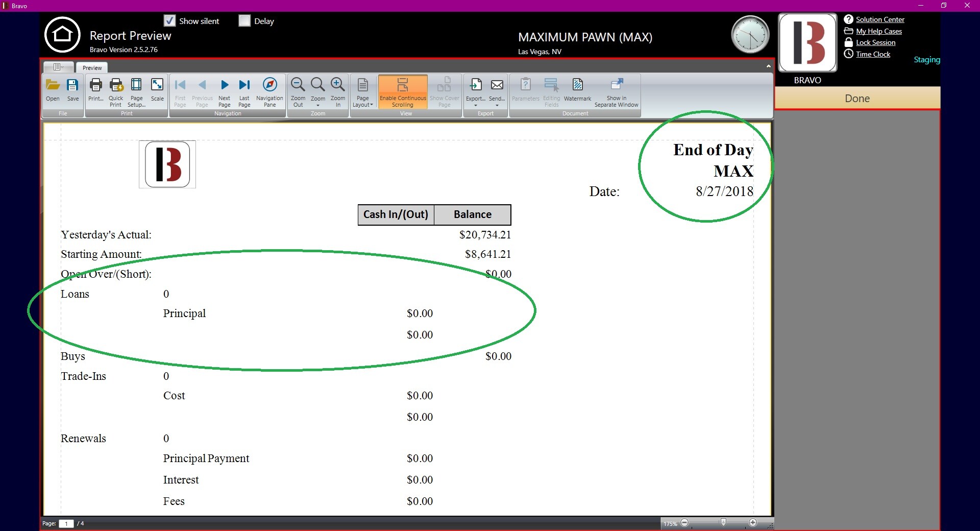Collapse the ribbon with the up arrow
This screenshot has height=531, width=980.
pyautogui.click(x=768, y=66)
